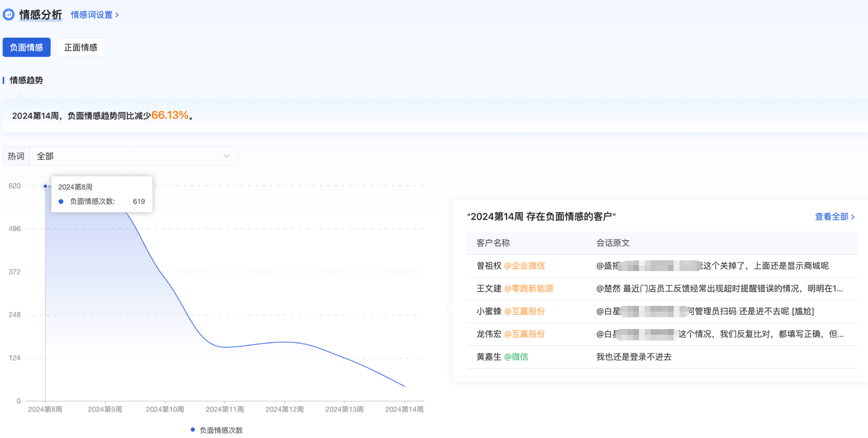Click @互赢股份 tag beside 小蜜蜂
This screenshot has height=438, width=868.
pos(524,311)
